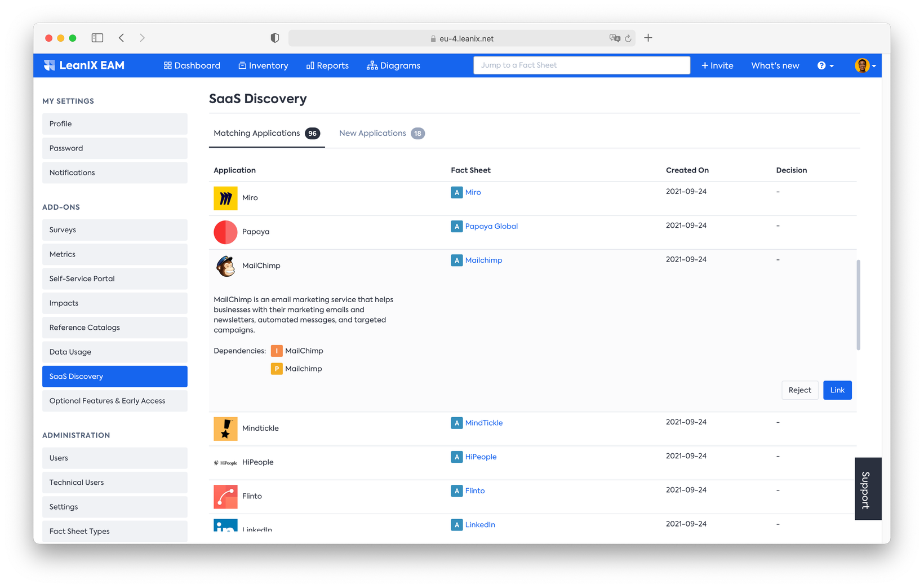Go forward with the browser forward arrow
Screen dimensions: 924x588
pos(142,38)
